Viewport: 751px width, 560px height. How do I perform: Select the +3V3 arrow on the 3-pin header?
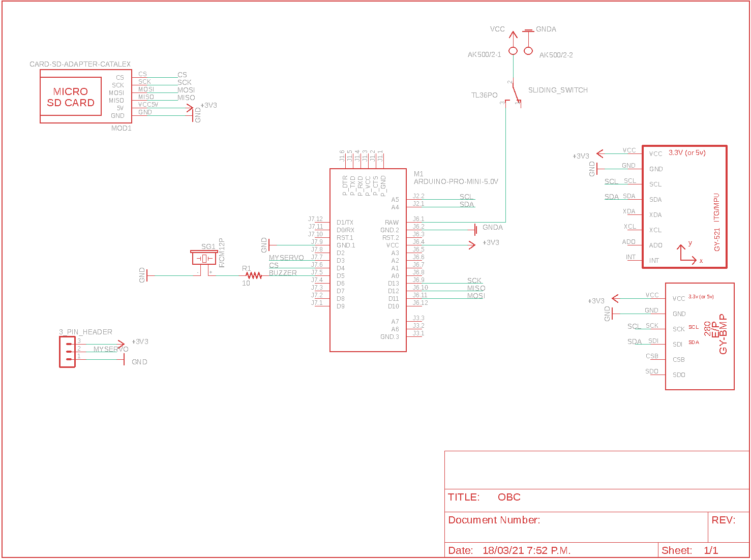(x=121, y=344)
